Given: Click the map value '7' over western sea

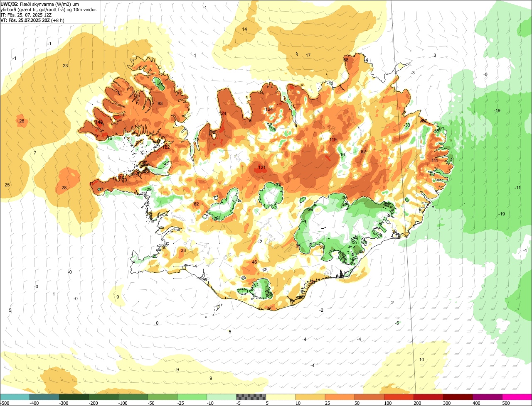Looking at the screenshot, I should click(35, 153).
